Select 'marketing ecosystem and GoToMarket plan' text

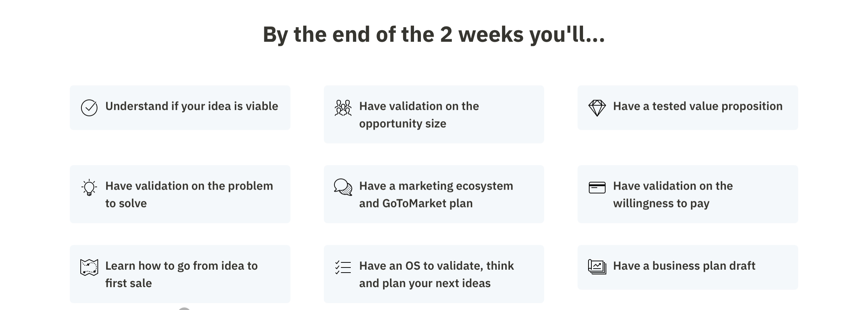click(x=436, y=194)
